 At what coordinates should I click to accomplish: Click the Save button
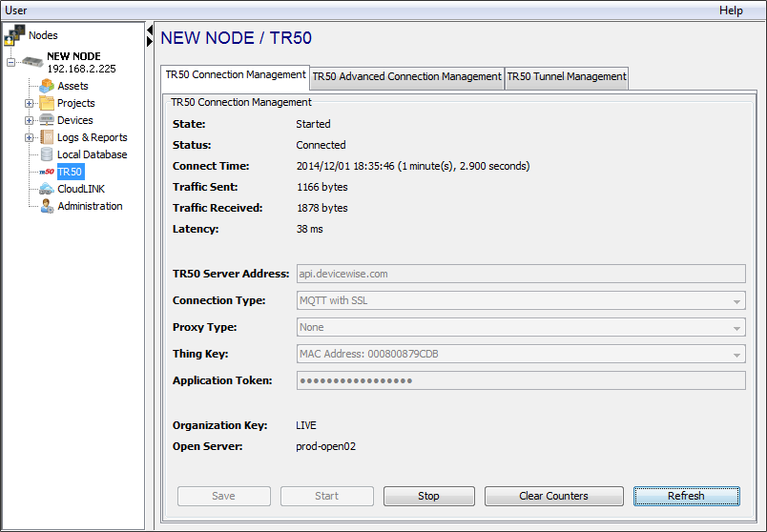coord(223,496)
